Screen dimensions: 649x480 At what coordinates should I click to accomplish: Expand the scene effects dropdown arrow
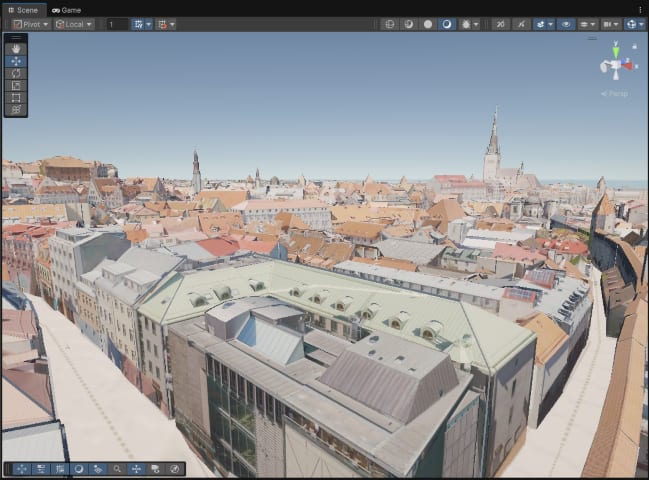[550, 24]
